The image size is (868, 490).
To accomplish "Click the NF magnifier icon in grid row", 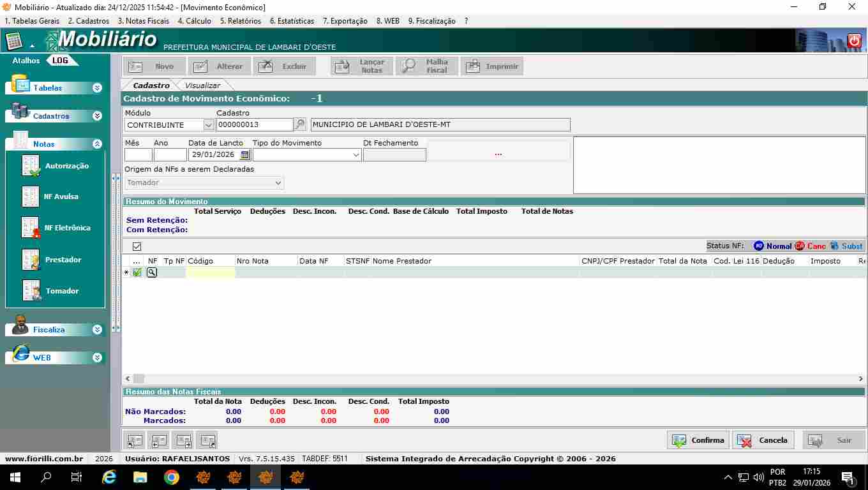I will tap(152, 272).
